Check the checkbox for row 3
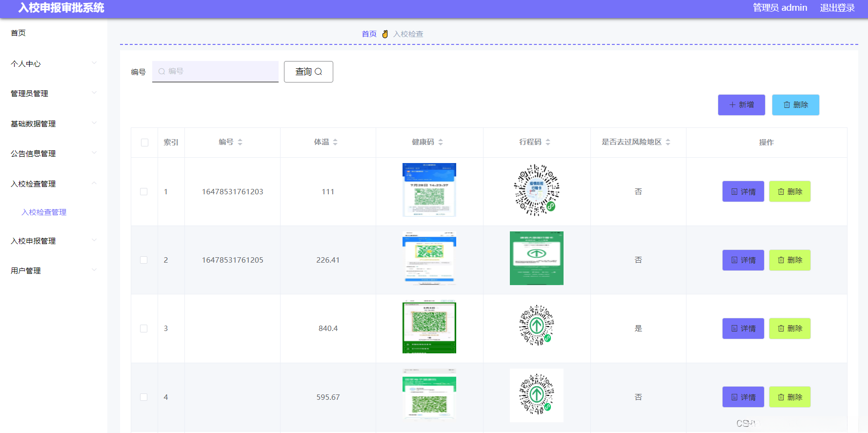Image resolution: width=868 pixels, height=433 pixels. [143, 329]
